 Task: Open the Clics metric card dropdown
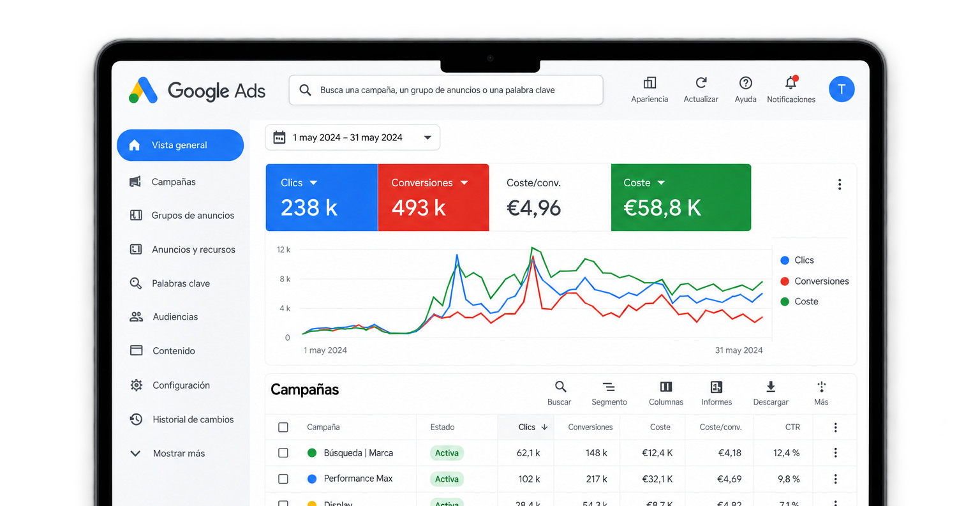coord(313,183)
